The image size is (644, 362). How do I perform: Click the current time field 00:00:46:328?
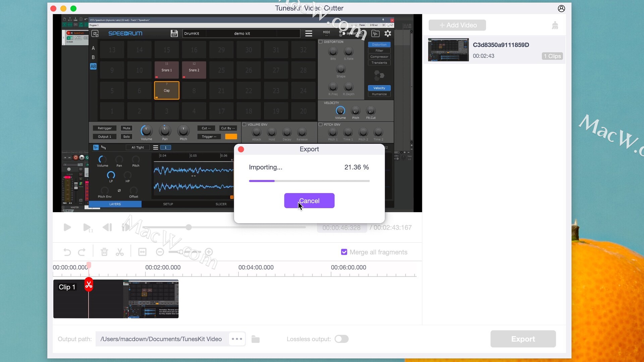[x=341, y=228]
